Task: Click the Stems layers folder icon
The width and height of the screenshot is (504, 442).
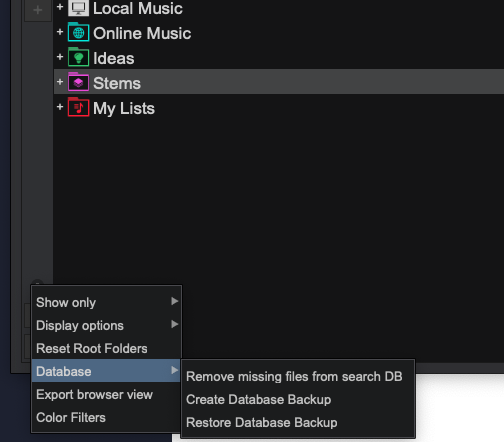Action: point(78,82)
